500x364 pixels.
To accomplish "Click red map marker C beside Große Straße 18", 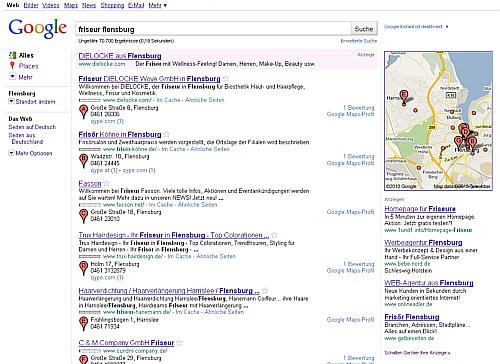I will pyautogui.click(x=83, y=216).
